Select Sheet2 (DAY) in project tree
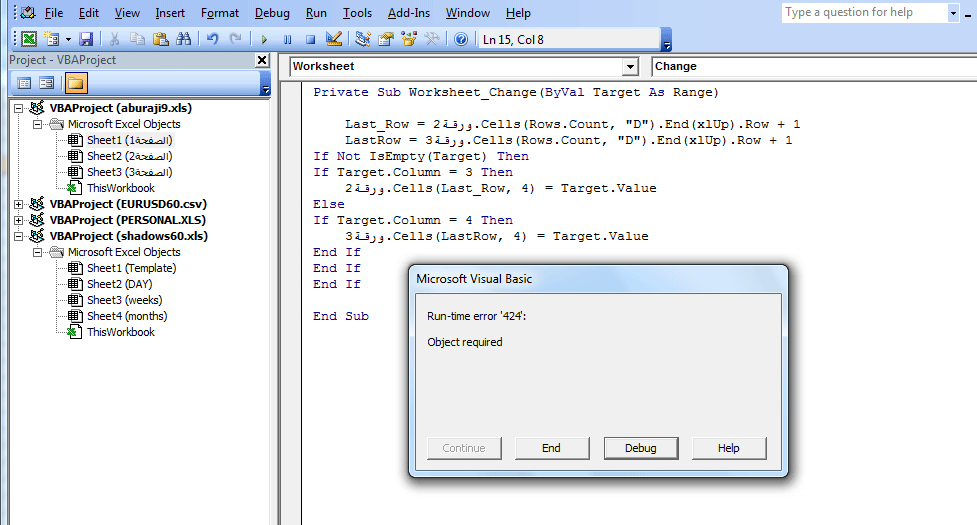This screenshot has height=525, width=977. click(x=119, y=284)
